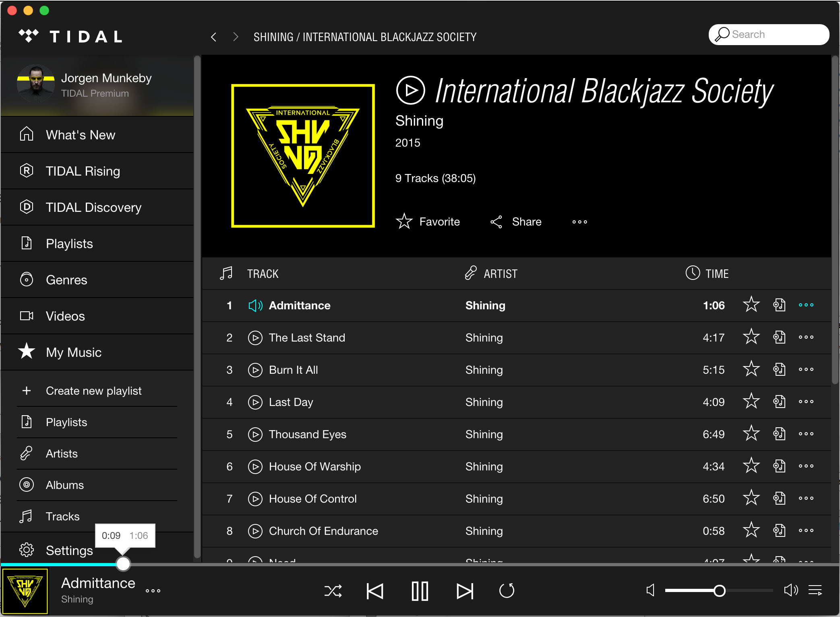This screenshot has width=840, height=617.
Task: Open Videos section
Action: pyautogui.click(x=97, y=316)
